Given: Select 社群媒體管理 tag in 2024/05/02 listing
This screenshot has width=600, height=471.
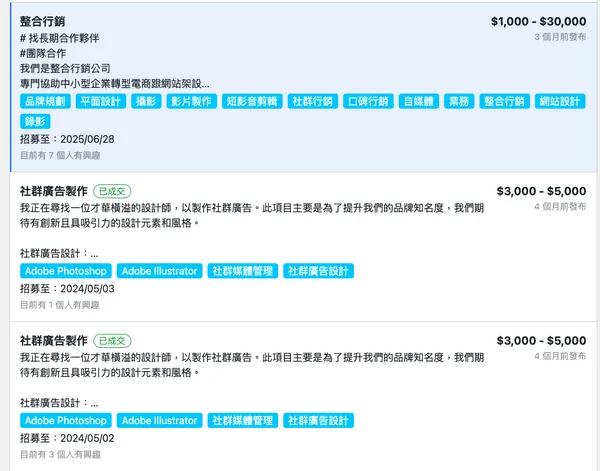Looking at the screenshot, I should (x=243, y=420).
